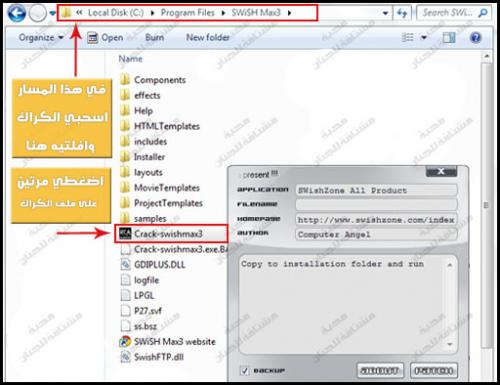Select the Crack-swishmax3 application icon
The height and width of the screenshot is (385, 500).
tap(125, 233)
